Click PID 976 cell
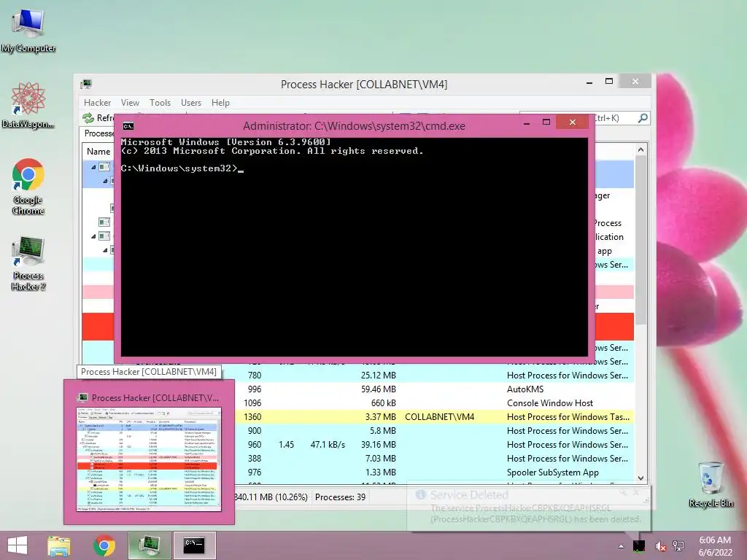This screenshot has width=747, height=560. [255, 472]
